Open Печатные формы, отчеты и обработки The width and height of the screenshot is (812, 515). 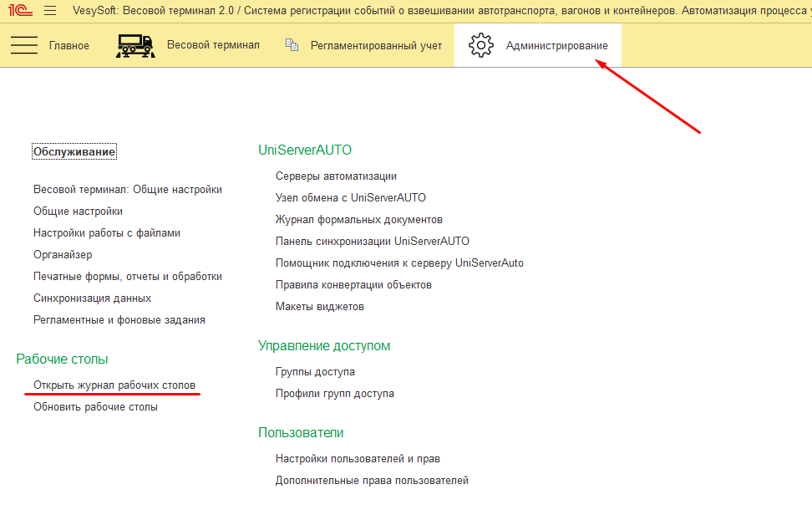[x=128, y=277]
